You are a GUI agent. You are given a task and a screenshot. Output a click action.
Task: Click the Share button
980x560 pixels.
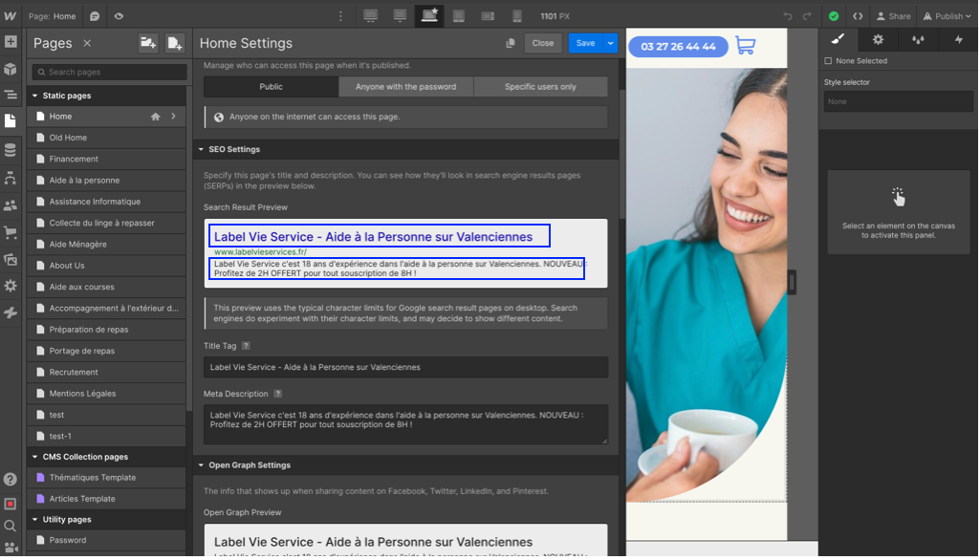tap(893, 16)
